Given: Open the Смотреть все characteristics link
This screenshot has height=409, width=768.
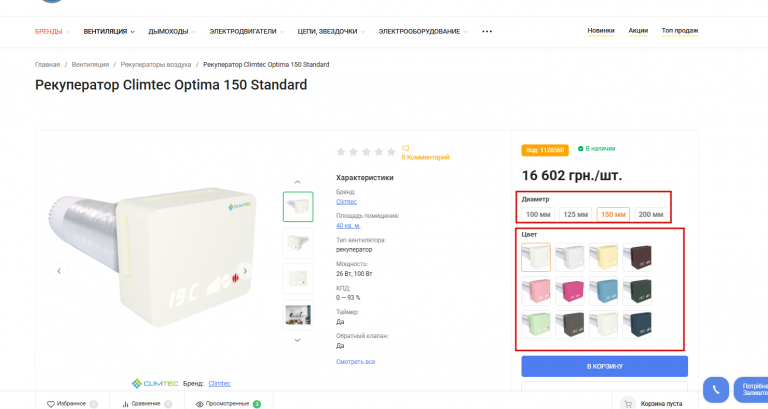Looking at the screenshot, I should pyautogui.click(x=356, y=361).
